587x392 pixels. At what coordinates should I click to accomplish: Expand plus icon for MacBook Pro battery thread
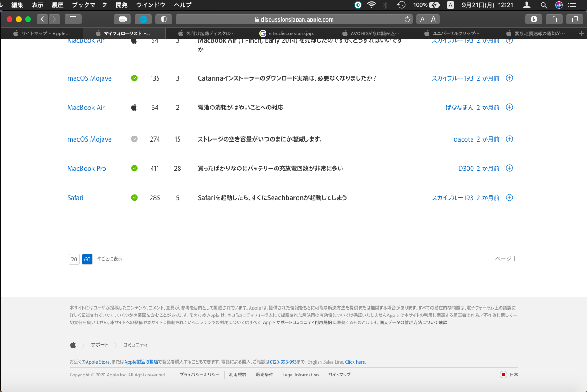coord(509,169)
